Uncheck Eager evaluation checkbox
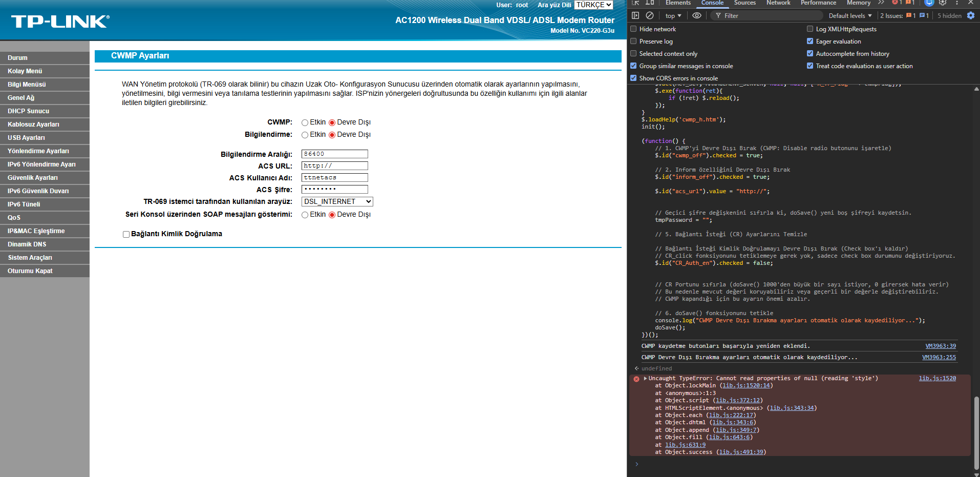This screenshot has height=477, width=980. (x=810, y=42)
